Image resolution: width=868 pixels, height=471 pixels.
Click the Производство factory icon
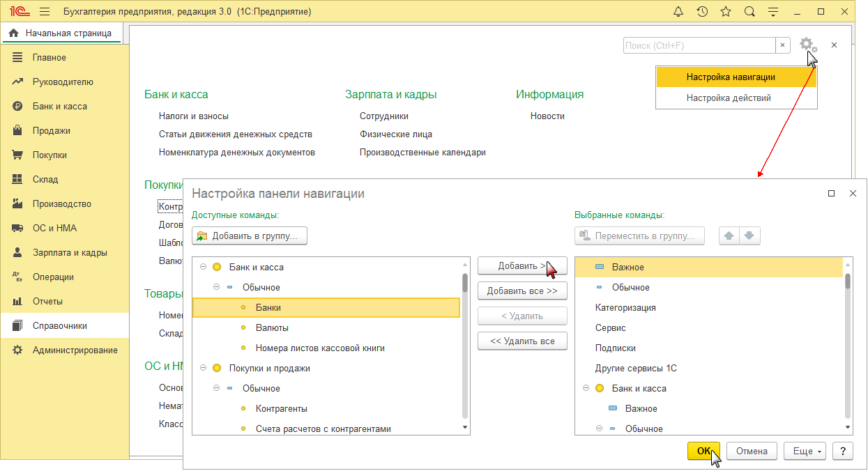pyautogui.click(x=17, y=203)
